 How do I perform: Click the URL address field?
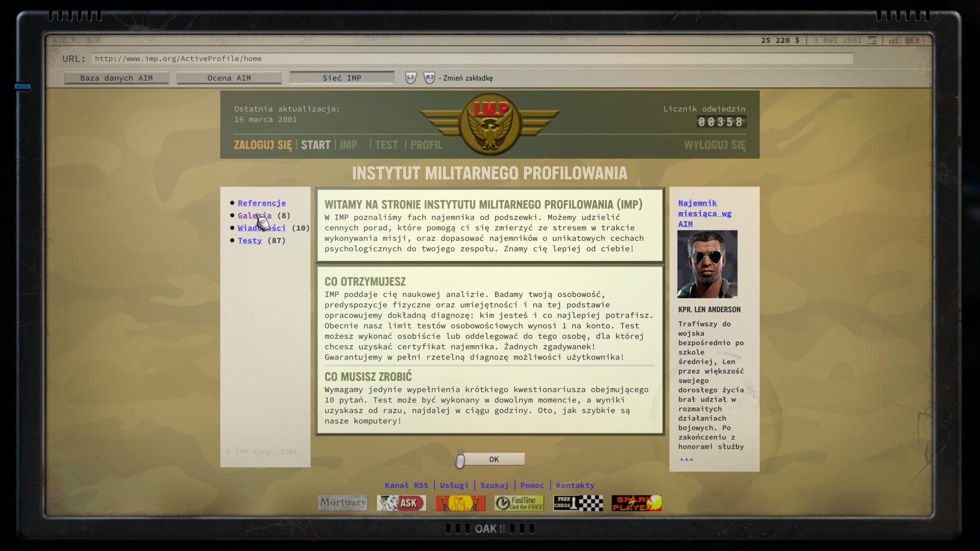point(471,59)
